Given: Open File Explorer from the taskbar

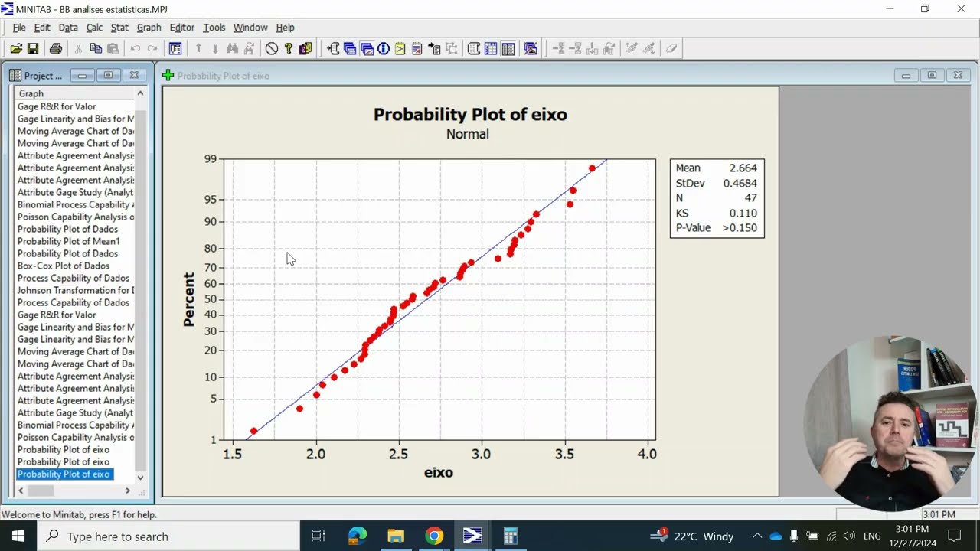Looking at the screenshot, I should (396, 536).
